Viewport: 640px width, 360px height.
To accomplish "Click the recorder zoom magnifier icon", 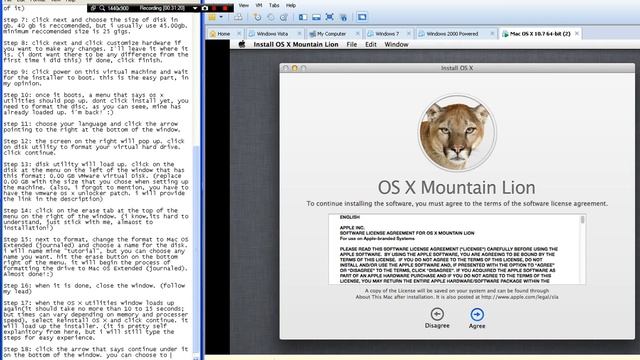I will [102, 8].
